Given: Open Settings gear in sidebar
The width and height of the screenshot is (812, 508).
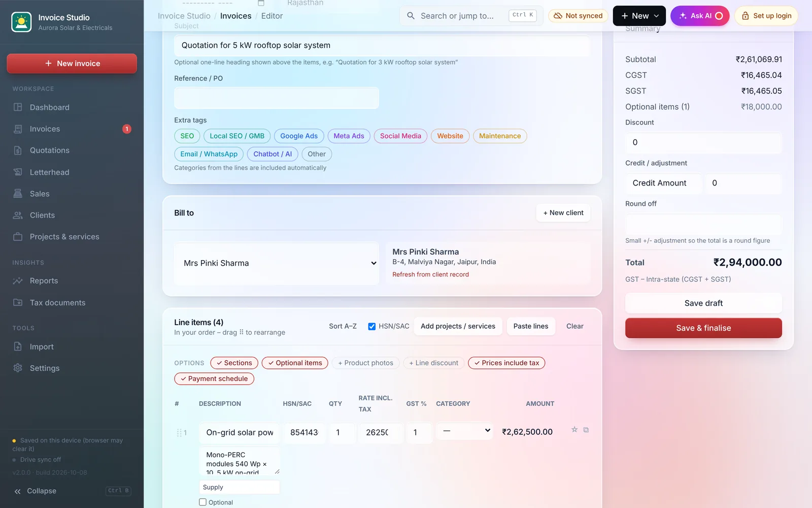Looking at the screenshot, I should pos(18,368).
